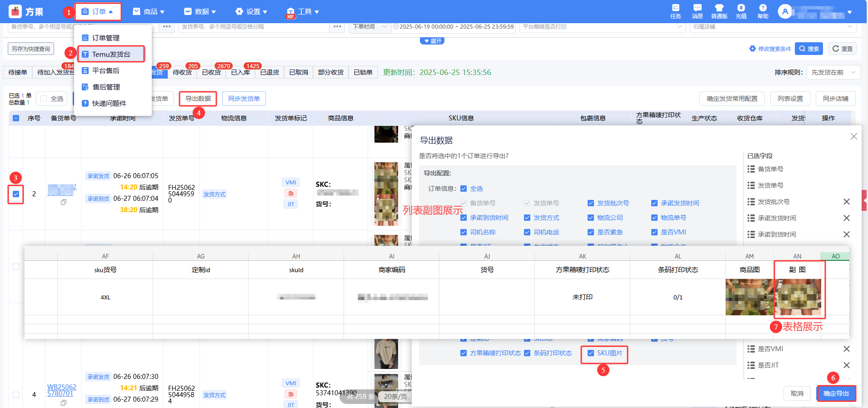Toggle the 全选 checkbox in 订单信息
Viewport: 868px width, 408px height.
464,189
